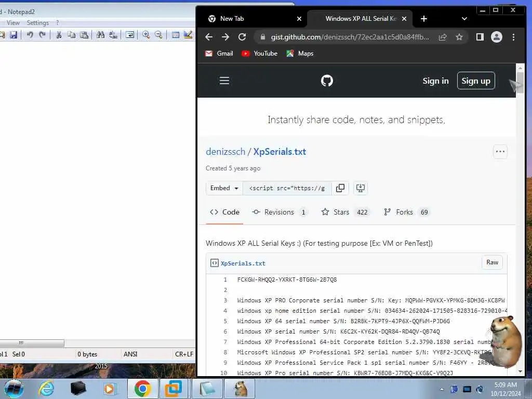Open Chrome three-dot menu

tap(513, 37)
